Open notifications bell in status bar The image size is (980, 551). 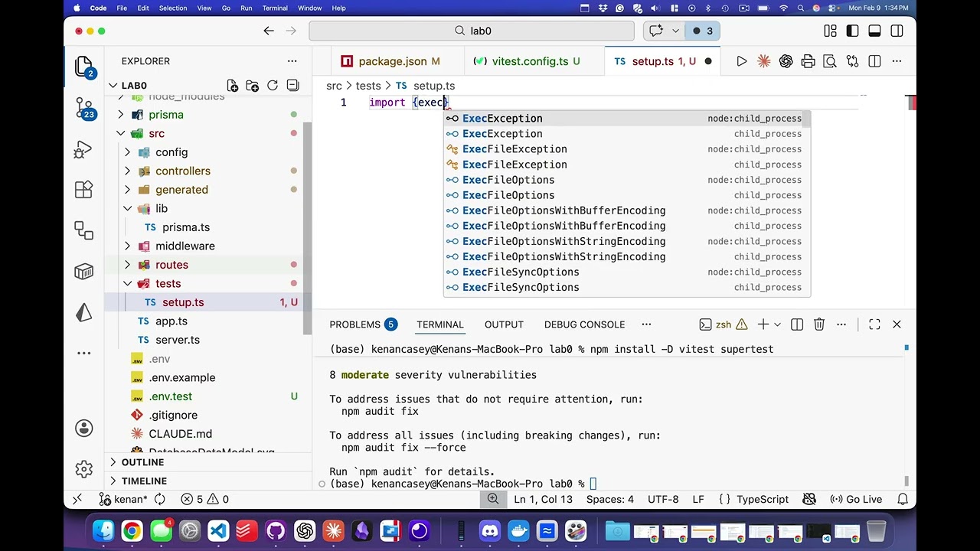click(x=903, y=499)
